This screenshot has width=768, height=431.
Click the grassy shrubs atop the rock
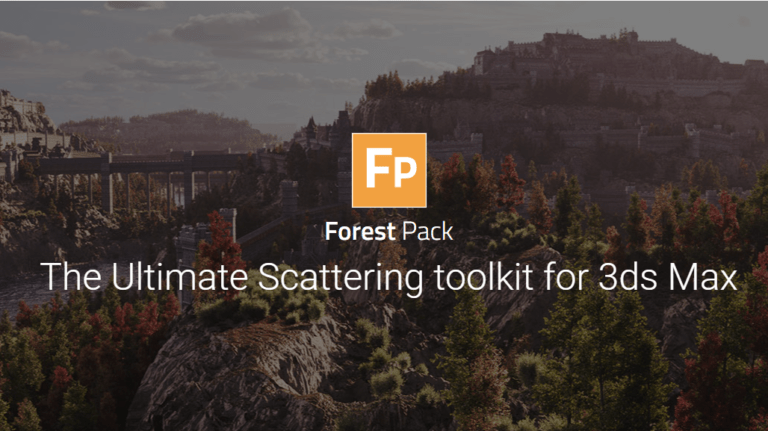tap(264, 306)
